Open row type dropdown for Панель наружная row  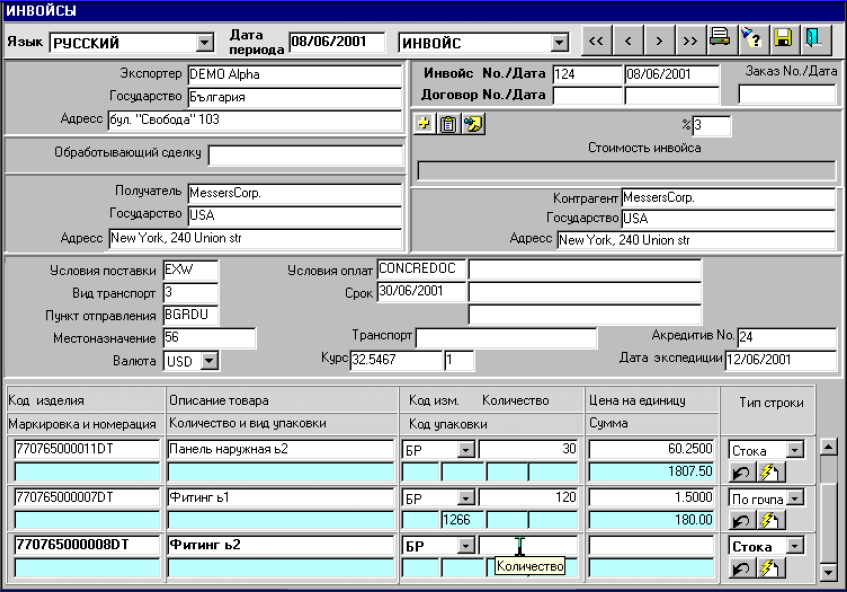795,450
